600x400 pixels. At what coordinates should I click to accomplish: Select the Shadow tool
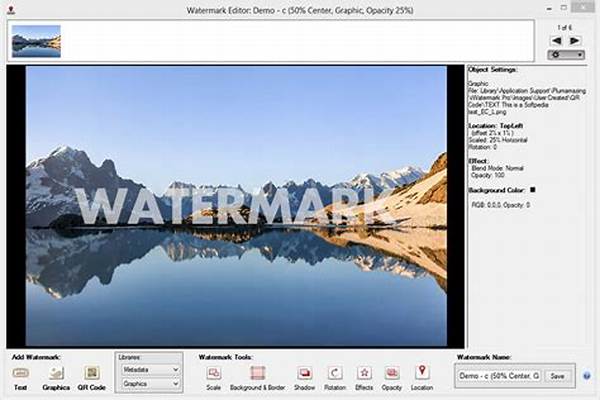pos(304,372)
